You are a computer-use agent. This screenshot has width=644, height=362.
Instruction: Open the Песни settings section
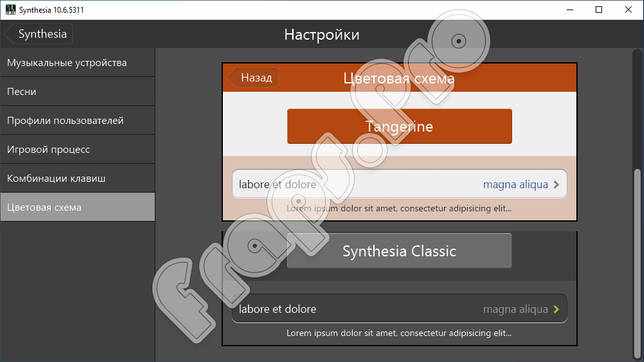pos(77,92)
